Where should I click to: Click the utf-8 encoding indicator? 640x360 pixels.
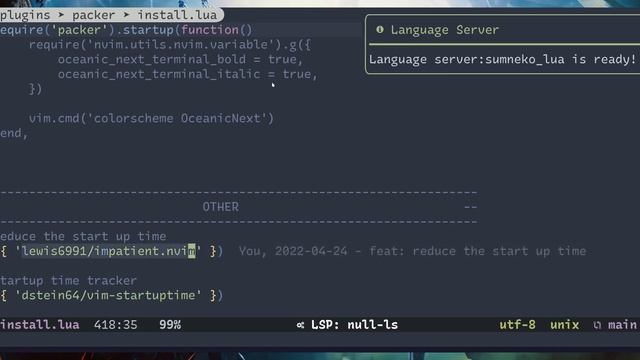click(517, 325)
